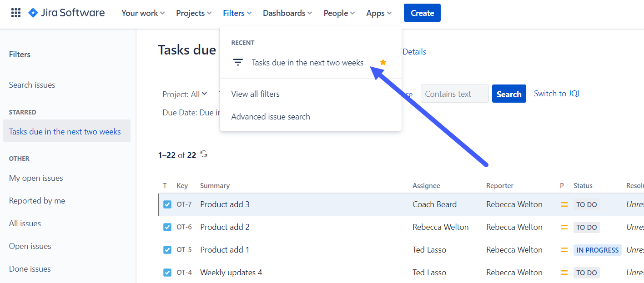
Task: Open the Apps dropdown
Action: pos(379,13)
